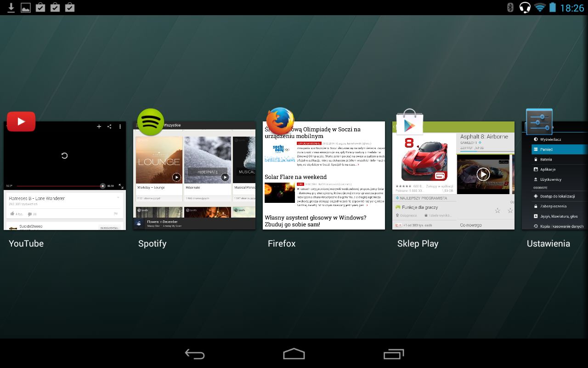Select the Spotify app label
Viewport: 588px width, 368px height.
pyautogui.click(x=152, y=244)
